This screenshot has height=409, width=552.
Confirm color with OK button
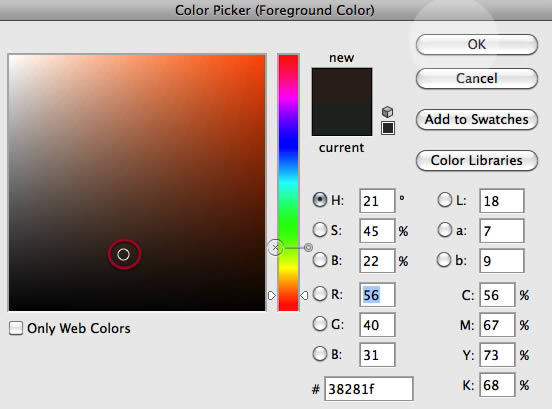(x=477, y=45)
